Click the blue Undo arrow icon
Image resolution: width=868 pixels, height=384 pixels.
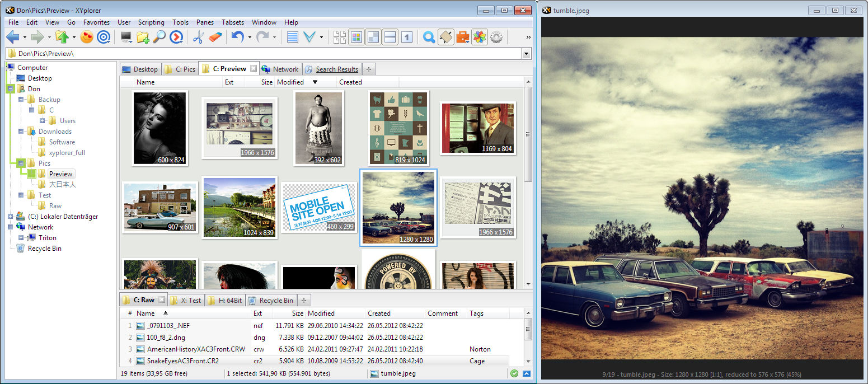[237, 38]
